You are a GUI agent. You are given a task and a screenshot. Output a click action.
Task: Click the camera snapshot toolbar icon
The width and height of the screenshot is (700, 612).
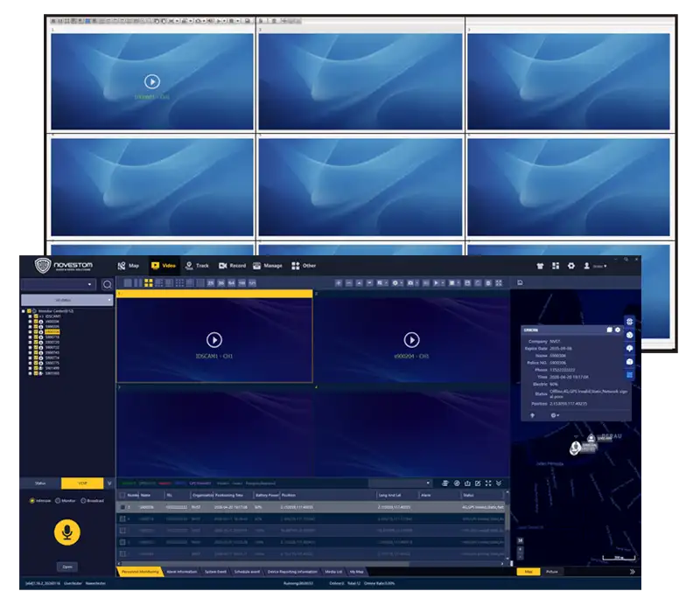[410, 283]
